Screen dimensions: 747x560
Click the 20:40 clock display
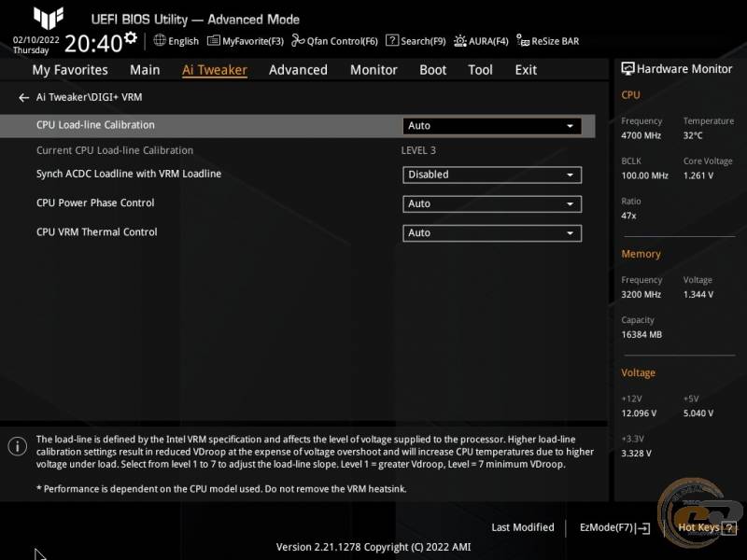[x=93, y=44]
